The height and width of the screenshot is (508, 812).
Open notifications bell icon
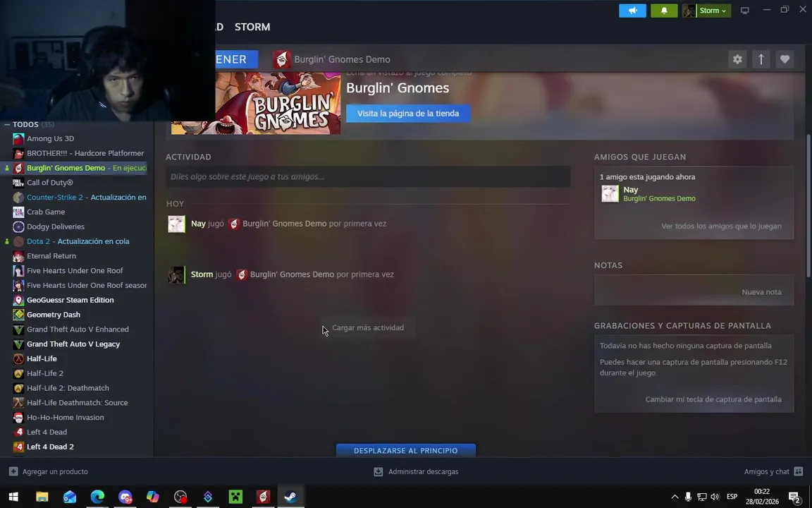664,11
